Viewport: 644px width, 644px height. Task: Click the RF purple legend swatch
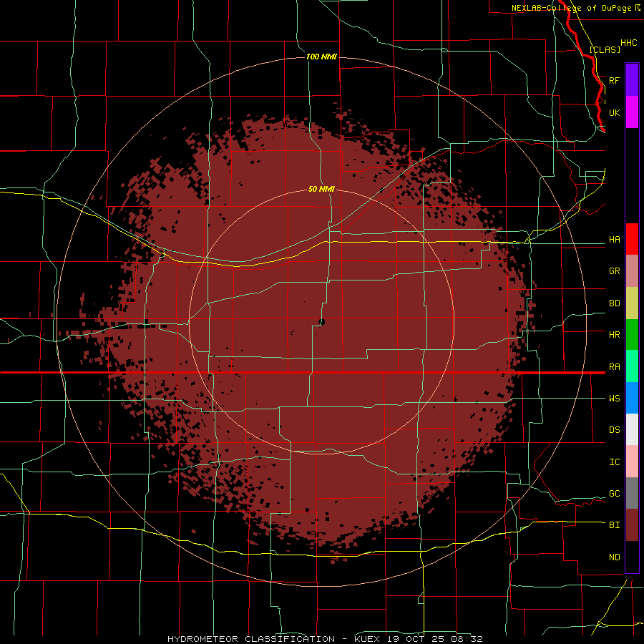[x=632, y=80]
